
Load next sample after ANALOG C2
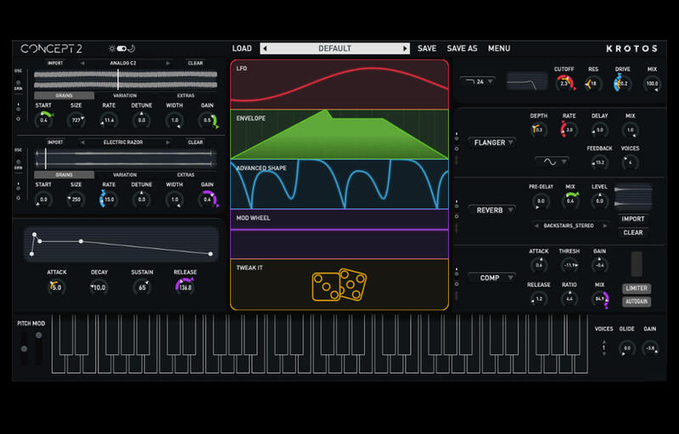coord(168,63)
